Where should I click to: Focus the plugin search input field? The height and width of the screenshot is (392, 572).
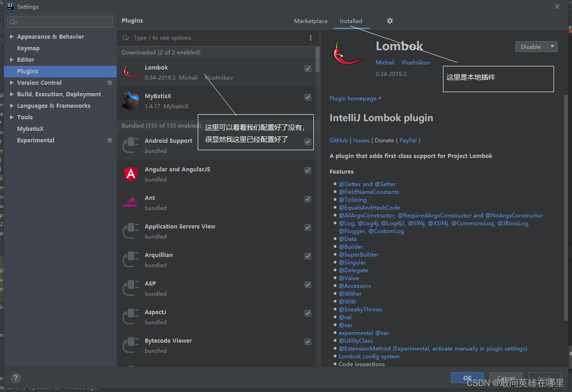click(x=217, y=38)
